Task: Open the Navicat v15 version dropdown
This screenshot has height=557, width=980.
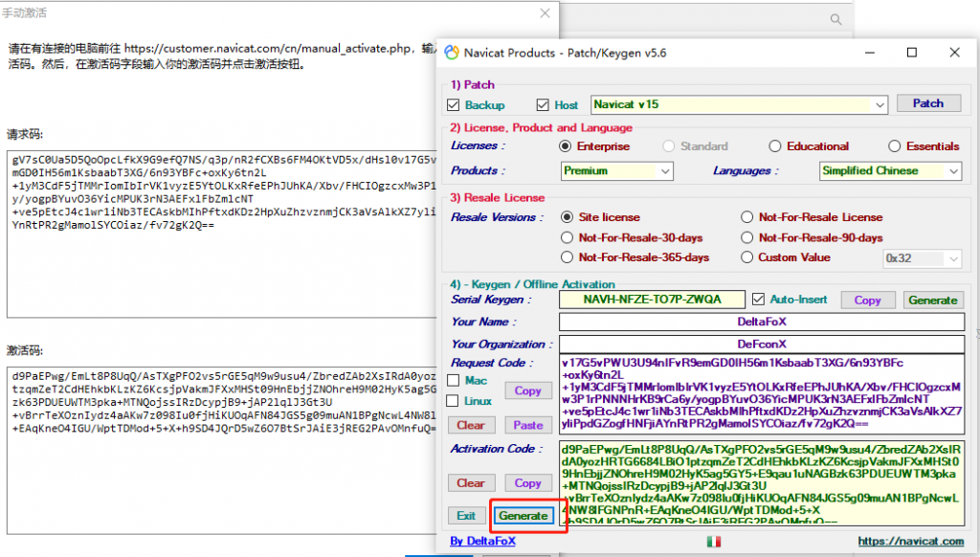Action: (878, 104)
